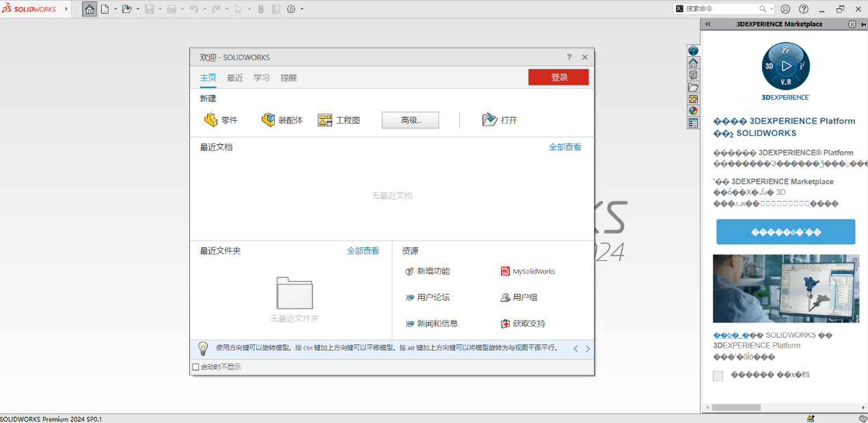Select the Design Library task pane icon

click(x=693, y=74)
